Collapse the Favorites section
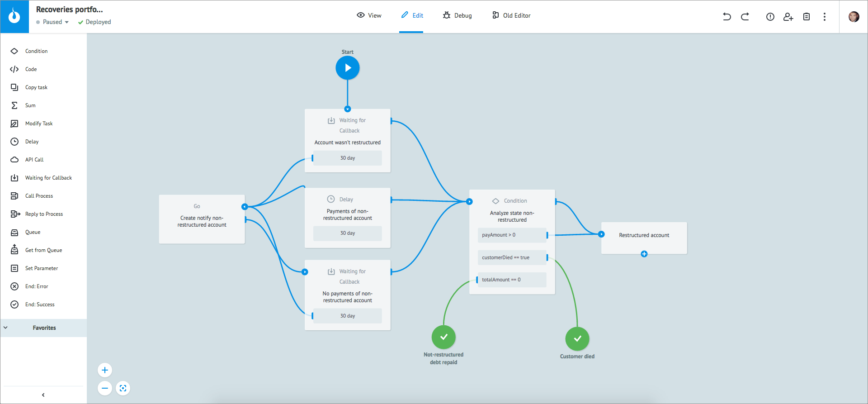The image size is (868, 404). [x=6, y=328]
